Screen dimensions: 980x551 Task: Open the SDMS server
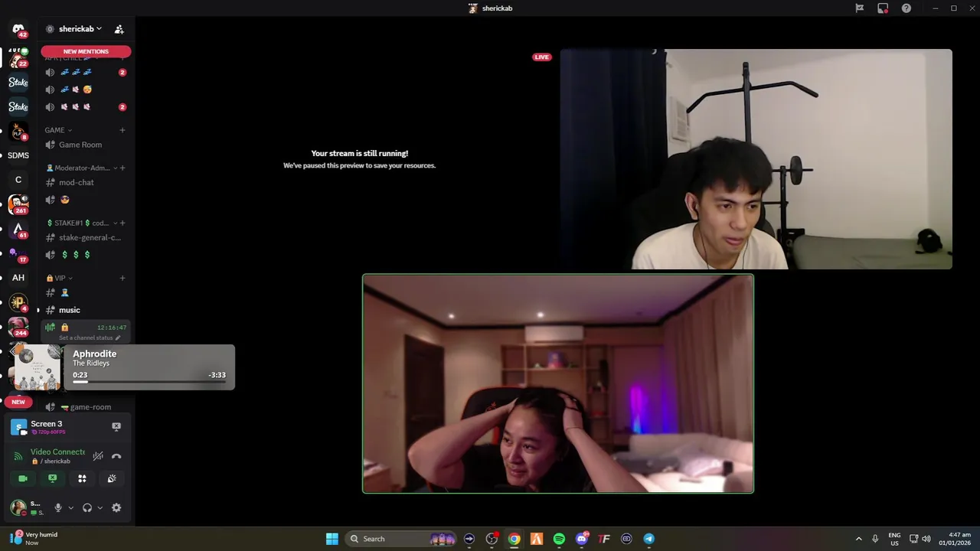click(18, 155)
